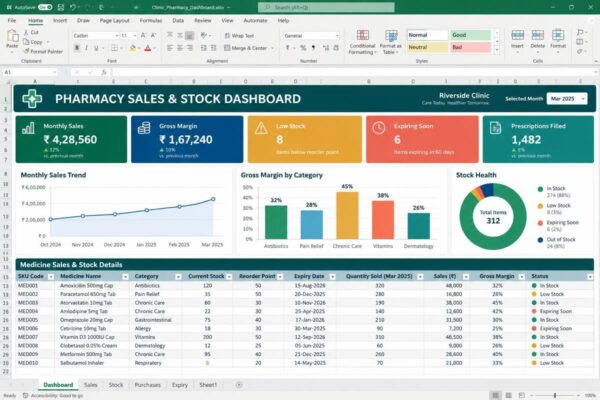
Task: Open the File menu
Action: pos(12,21)
